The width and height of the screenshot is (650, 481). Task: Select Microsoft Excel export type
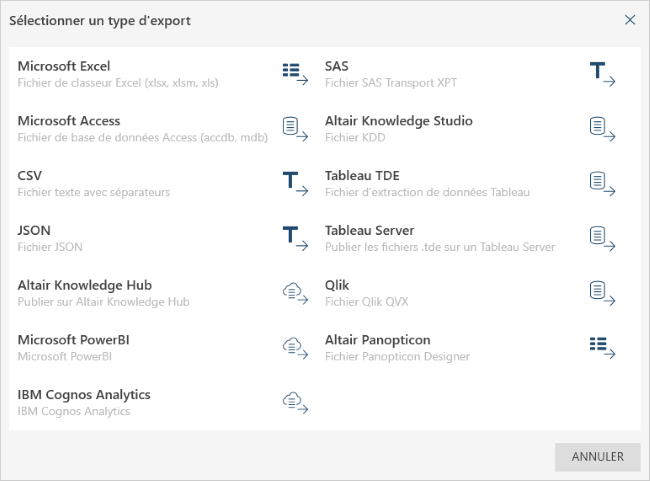coord(64,66)
